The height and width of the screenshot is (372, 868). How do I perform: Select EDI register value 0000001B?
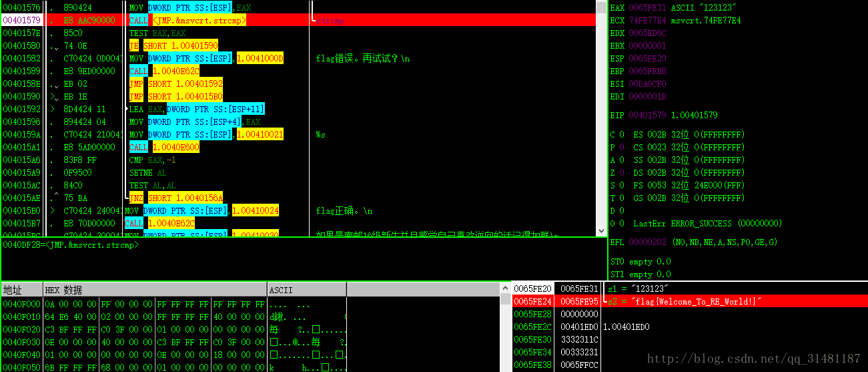pyautogui.click(x=648, y=97)
